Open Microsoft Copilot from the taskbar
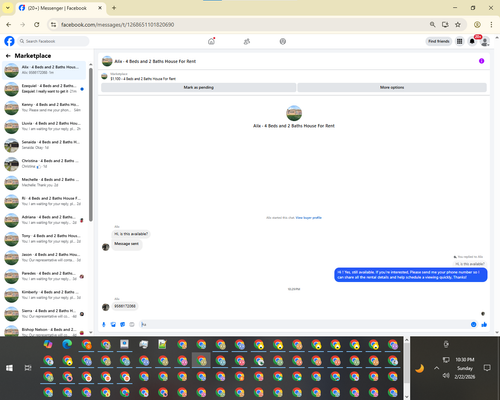This screenshot has height=400, width=500. point(48,344)
